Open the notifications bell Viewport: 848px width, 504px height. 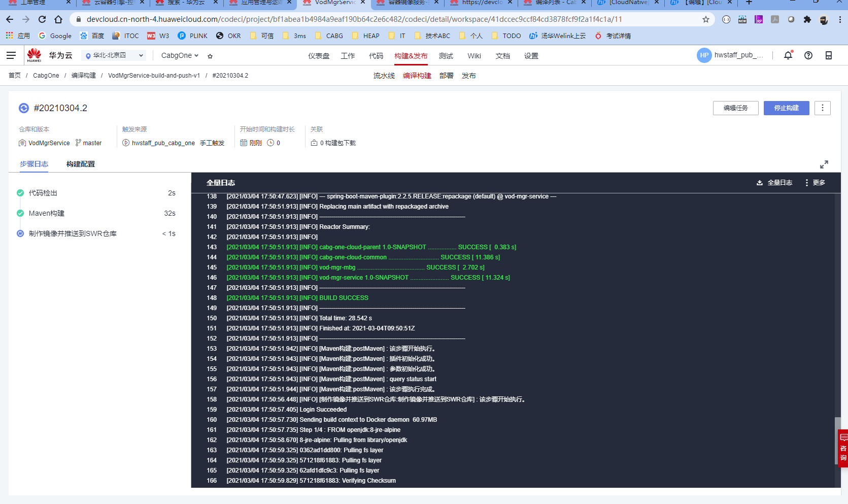pyautogui.click(x=788, y=55)
